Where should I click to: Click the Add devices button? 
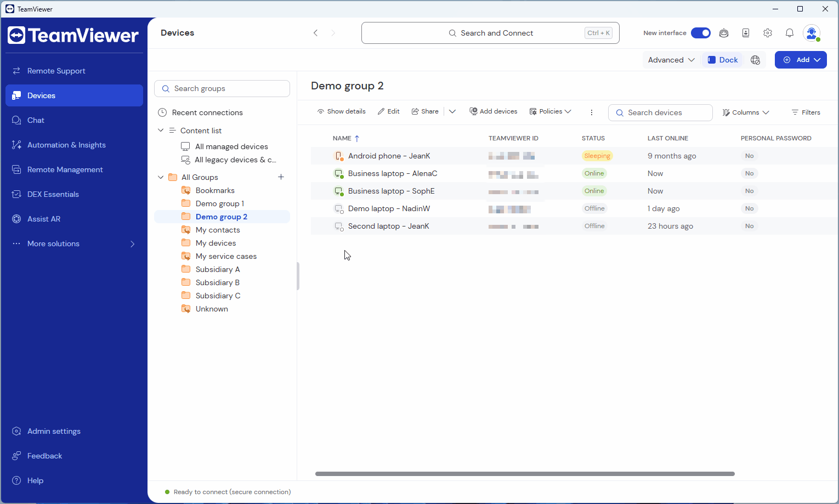pyautogui.click(x=494, y=111)
